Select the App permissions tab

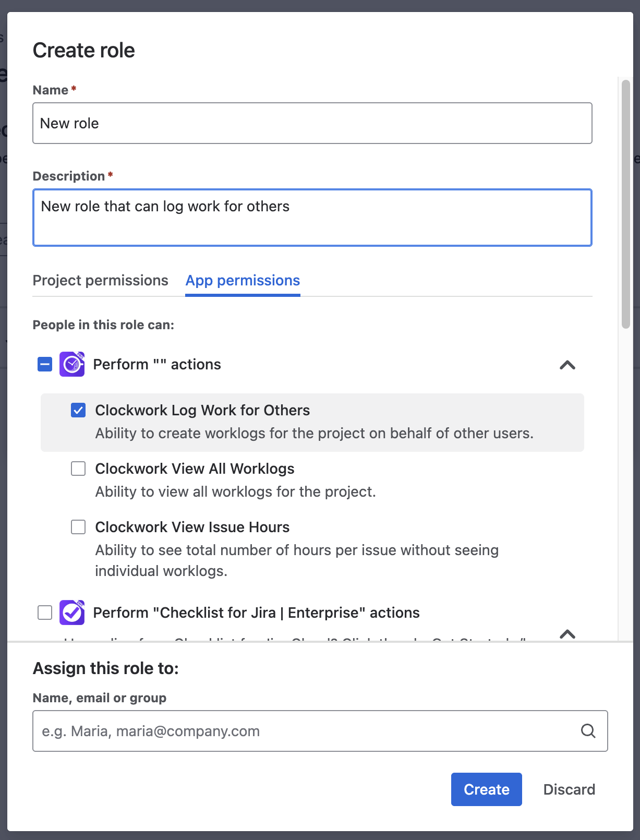[x=243, y=281]
